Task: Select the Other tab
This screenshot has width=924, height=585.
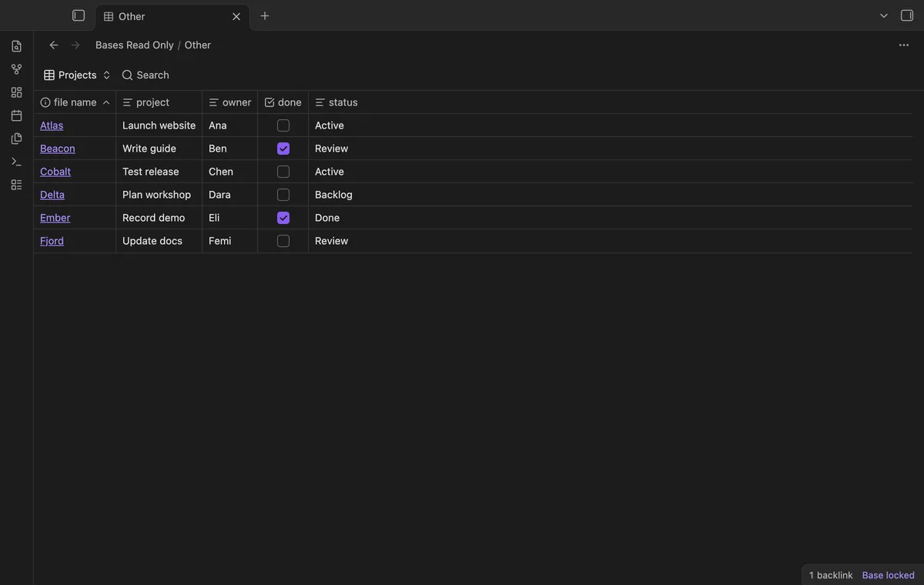Action: tap(172, 16)
